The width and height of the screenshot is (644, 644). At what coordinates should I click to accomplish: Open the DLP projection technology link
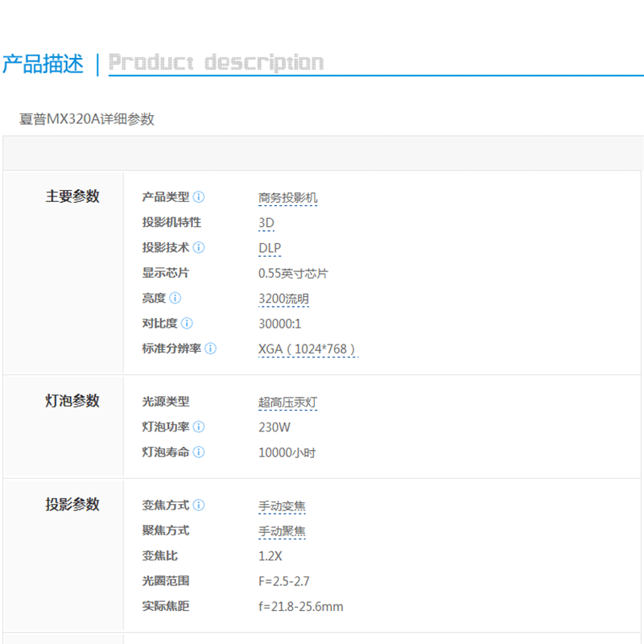point(270,249)
